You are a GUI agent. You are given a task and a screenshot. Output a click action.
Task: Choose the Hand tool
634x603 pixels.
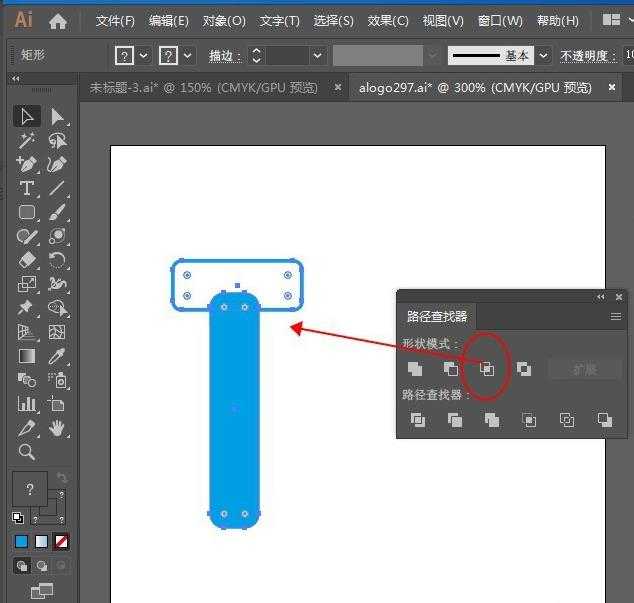[x=57, y=428]
